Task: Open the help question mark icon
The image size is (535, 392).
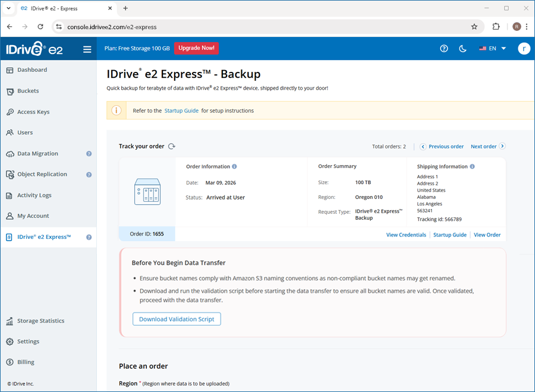Action: click(x=443, y=48)
